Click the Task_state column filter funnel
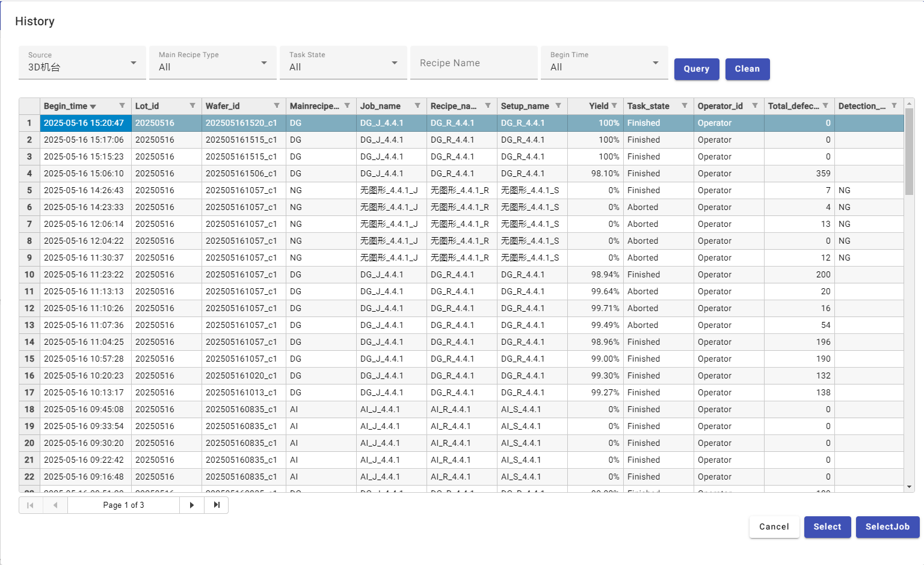This screenshot has height=565, width=924. [685, 106]
